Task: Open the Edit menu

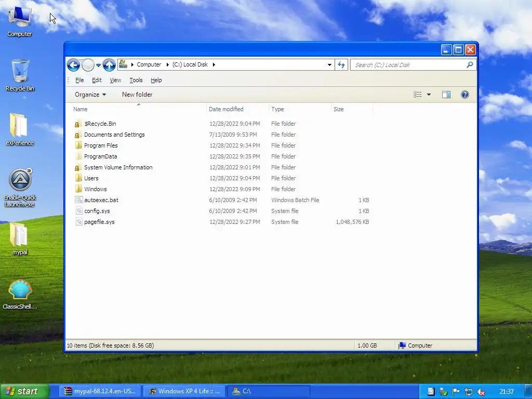Action: tap(97, 80)
